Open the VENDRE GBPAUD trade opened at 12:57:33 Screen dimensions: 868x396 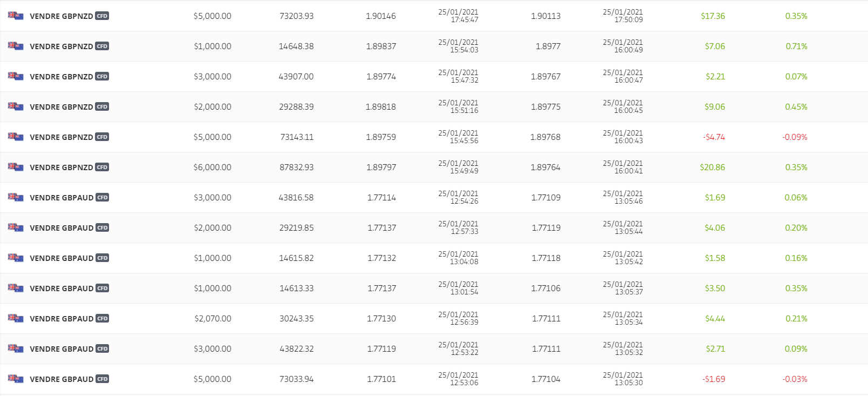pos(434,228)
